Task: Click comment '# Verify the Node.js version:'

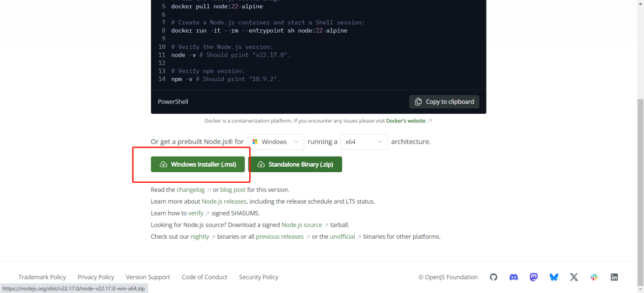Action: click(222, 47)
